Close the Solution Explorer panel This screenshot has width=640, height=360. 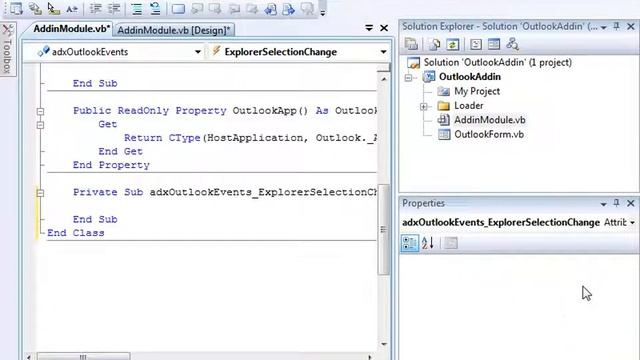[631, 27]
